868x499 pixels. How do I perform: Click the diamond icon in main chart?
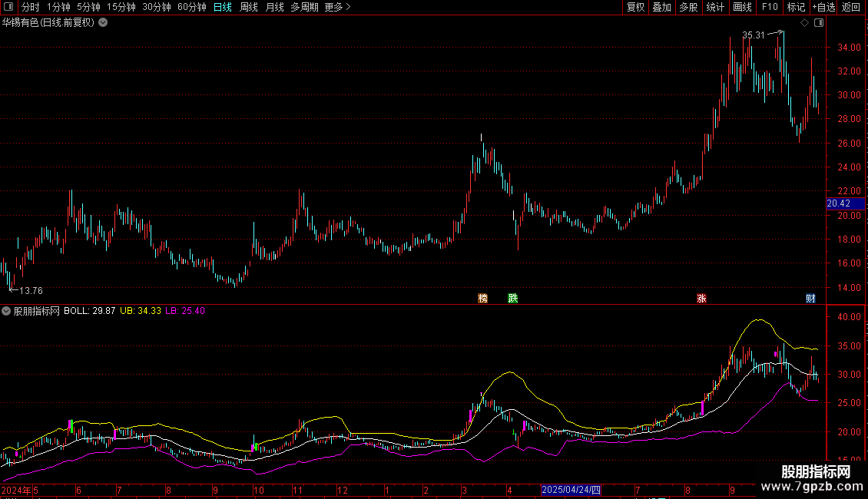pyautogui.click(x=805, y=23)
